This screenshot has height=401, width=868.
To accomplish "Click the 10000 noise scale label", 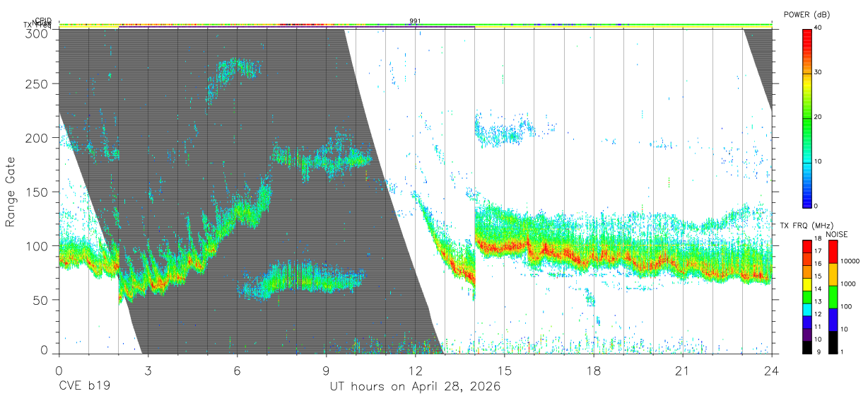I will [850, 261].
